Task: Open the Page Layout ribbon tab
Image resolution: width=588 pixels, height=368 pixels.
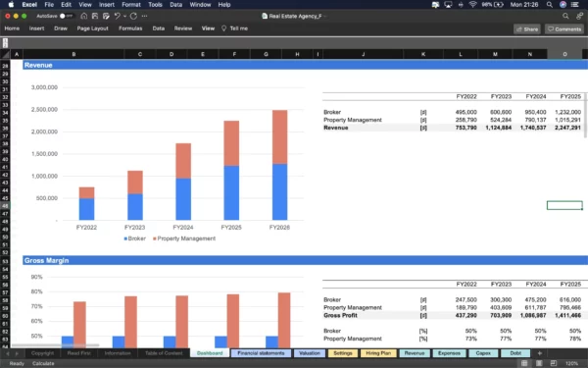Action: point(93,28)
